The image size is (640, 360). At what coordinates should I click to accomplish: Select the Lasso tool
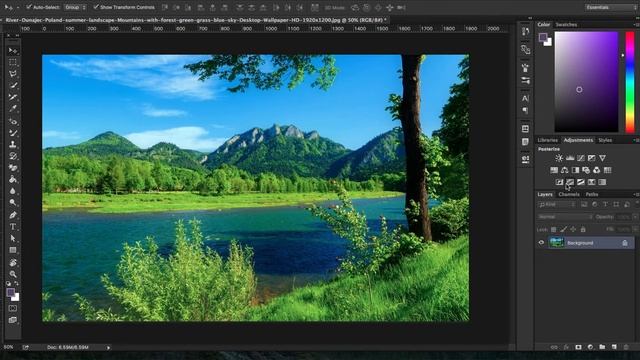click(x=13, y=74)
